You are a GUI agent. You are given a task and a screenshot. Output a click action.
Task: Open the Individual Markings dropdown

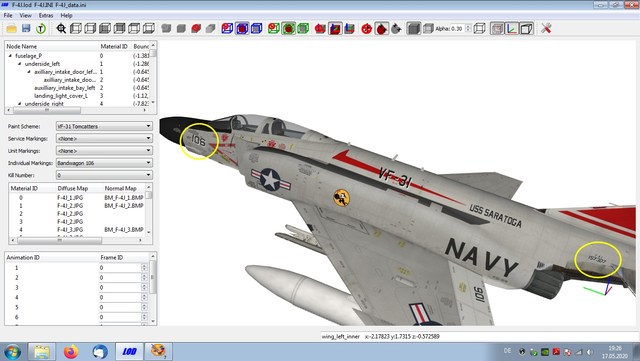(x=104, y=163)
